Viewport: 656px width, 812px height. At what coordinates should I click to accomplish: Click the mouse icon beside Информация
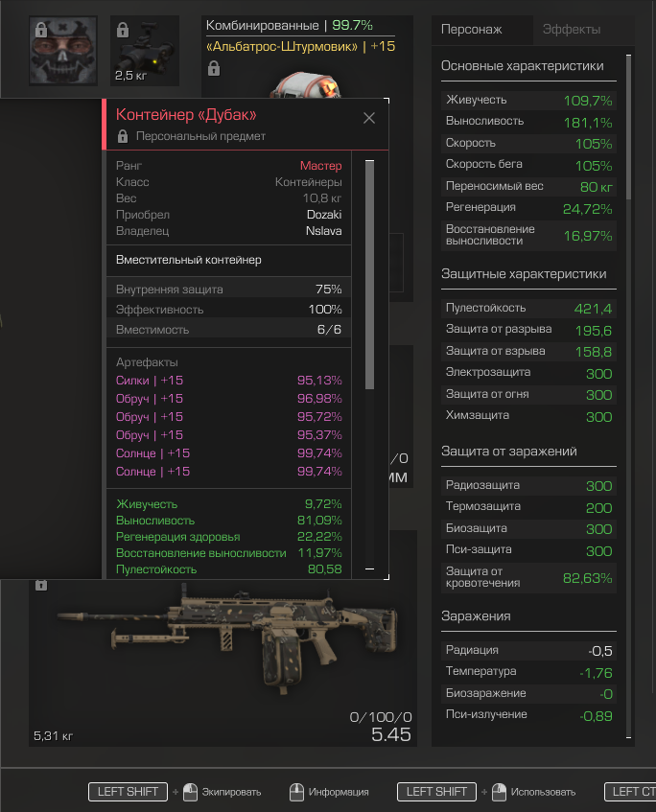click(x=296, y=792)
